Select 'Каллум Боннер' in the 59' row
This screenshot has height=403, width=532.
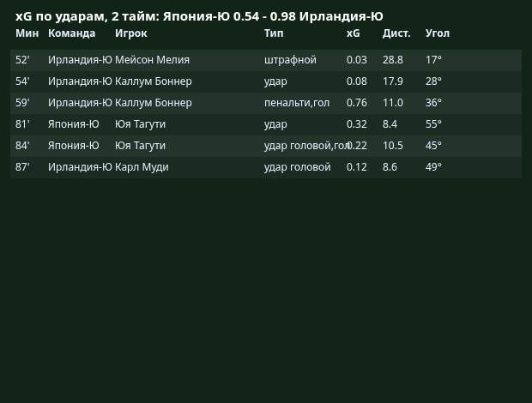[x=154, y=103]
